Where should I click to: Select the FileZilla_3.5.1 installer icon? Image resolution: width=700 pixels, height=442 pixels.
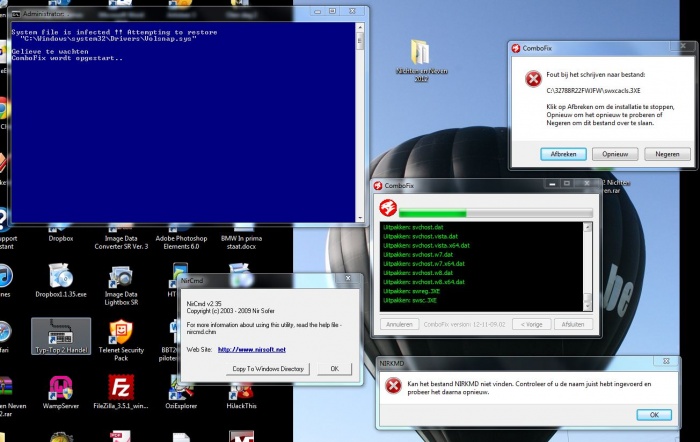121,392
